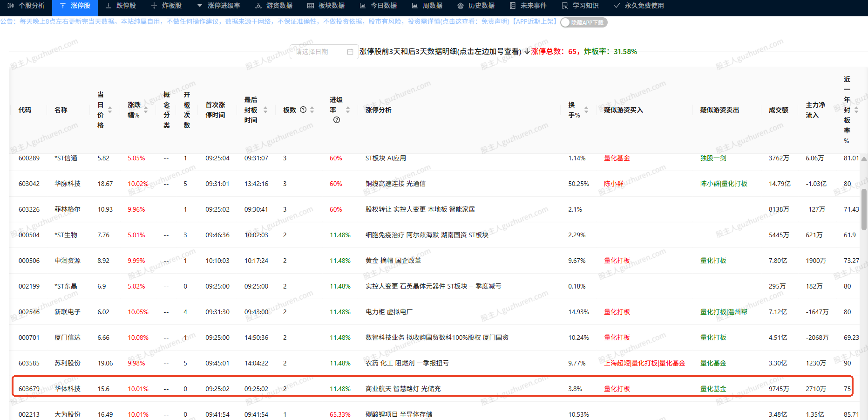Sort by 当日价格 column arrows

pyautogui.click(x=110, y=110)
